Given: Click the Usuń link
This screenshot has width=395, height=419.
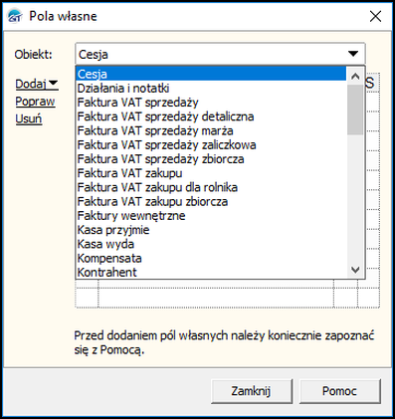Looking at the screenshot, I should [x=29, y=119].
